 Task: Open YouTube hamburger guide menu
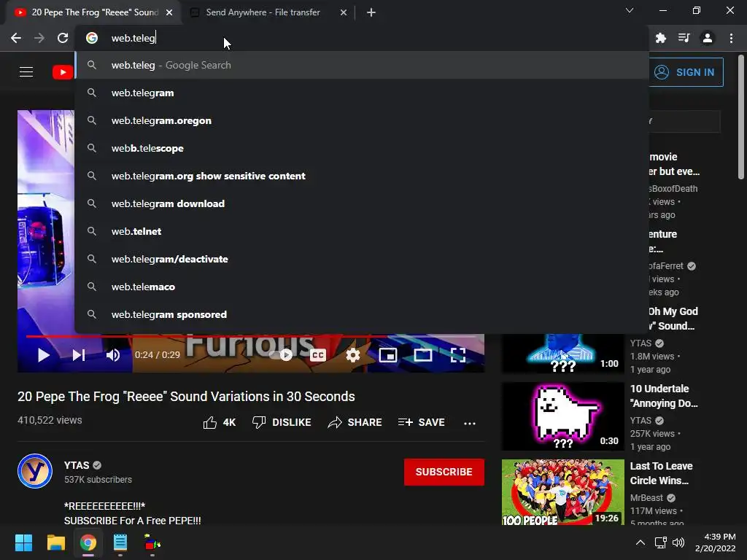26,72
